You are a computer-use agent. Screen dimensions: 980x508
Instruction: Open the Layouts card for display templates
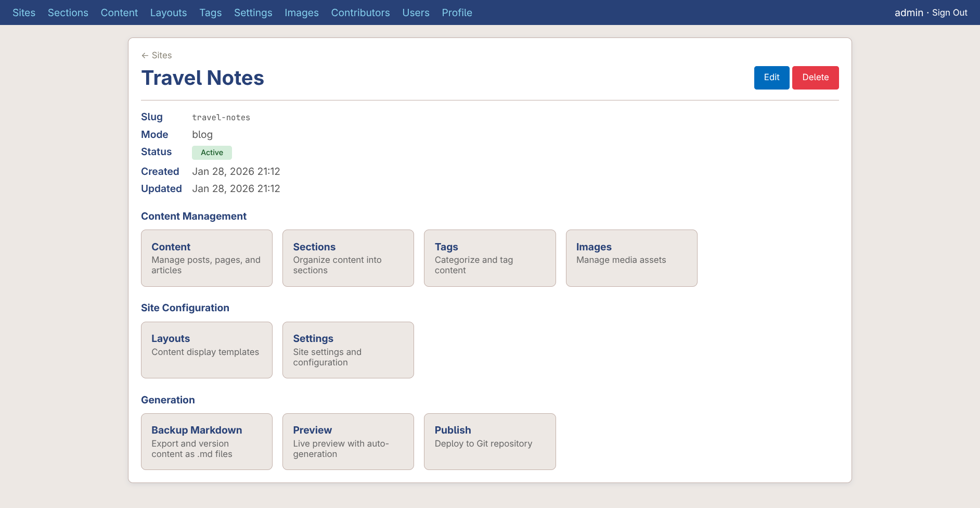[207, 350]
